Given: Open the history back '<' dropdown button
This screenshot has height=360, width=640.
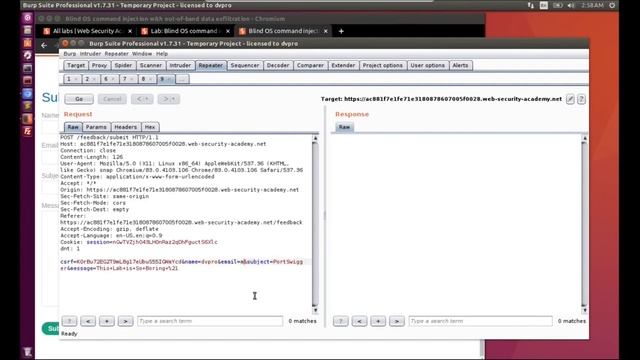Looking at the screenshot, I should pos(142,99).
